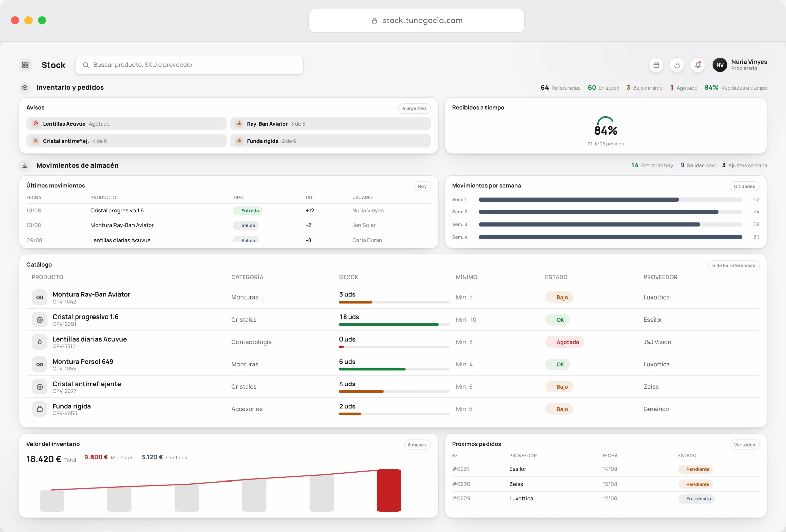This screenshot has width=786, height=532.
Task: Click the lens icon for Cristal antirreflejante
Action: click(x=40, y=387)
